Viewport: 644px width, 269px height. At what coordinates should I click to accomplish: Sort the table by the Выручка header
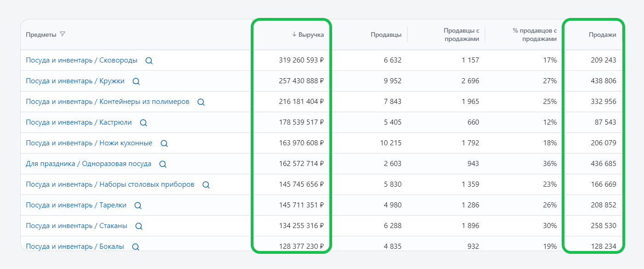pyautogui.click(x=308, y=34)
